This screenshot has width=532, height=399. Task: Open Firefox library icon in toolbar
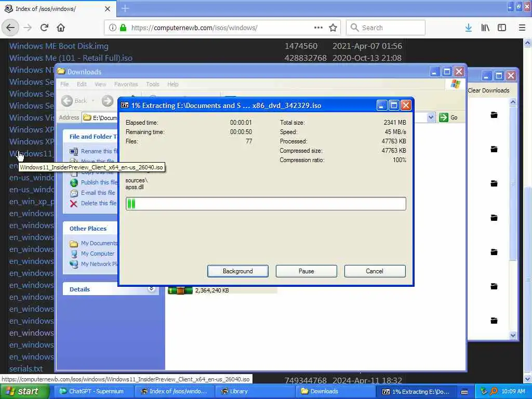tap(485, 28)
